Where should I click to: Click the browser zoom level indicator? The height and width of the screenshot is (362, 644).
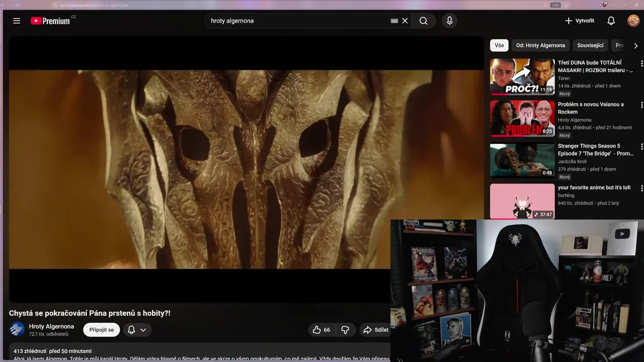pos(555,5)
